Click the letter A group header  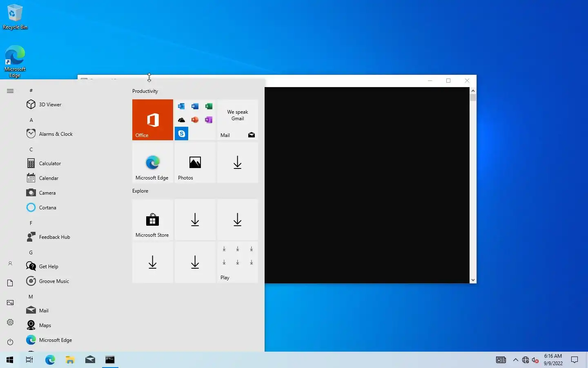click(31, 120)
